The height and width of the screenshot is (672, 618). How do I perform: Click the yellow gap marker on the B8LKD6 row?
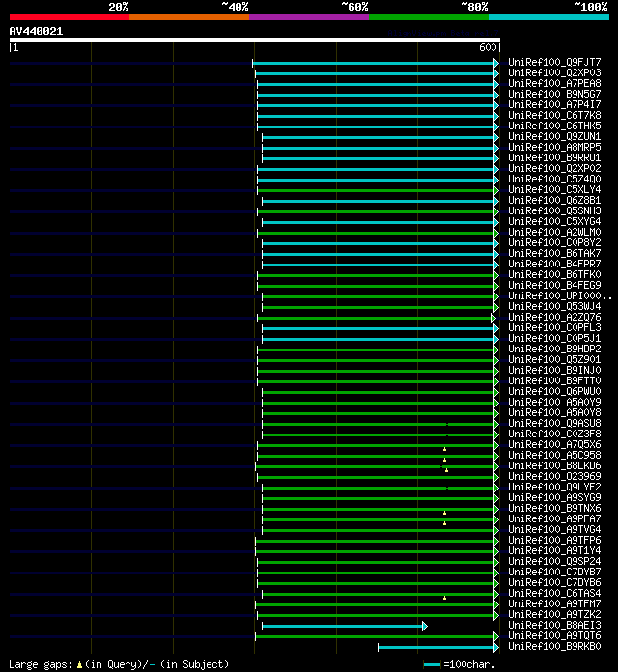[446, 470]
